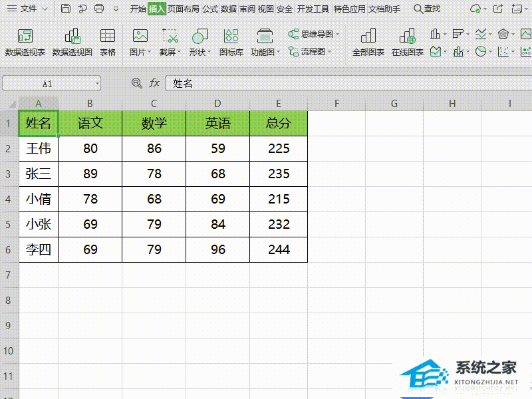The width and height of the screenshot is (532, 399).
Task: Open the 图标库 icon library
Action: tap(231, 43)
